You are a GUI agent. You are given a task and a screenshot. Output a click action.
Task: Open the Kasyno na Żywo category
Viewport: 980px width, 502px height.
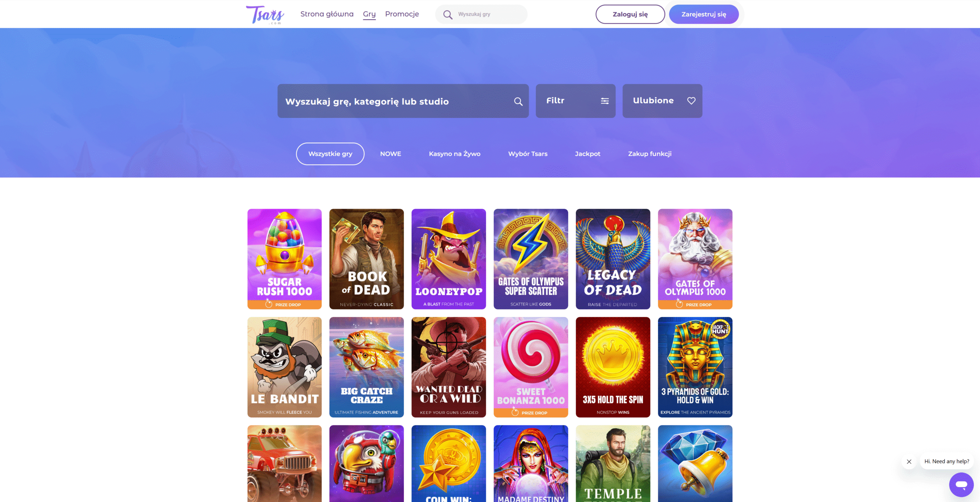[x=455, y=154]
